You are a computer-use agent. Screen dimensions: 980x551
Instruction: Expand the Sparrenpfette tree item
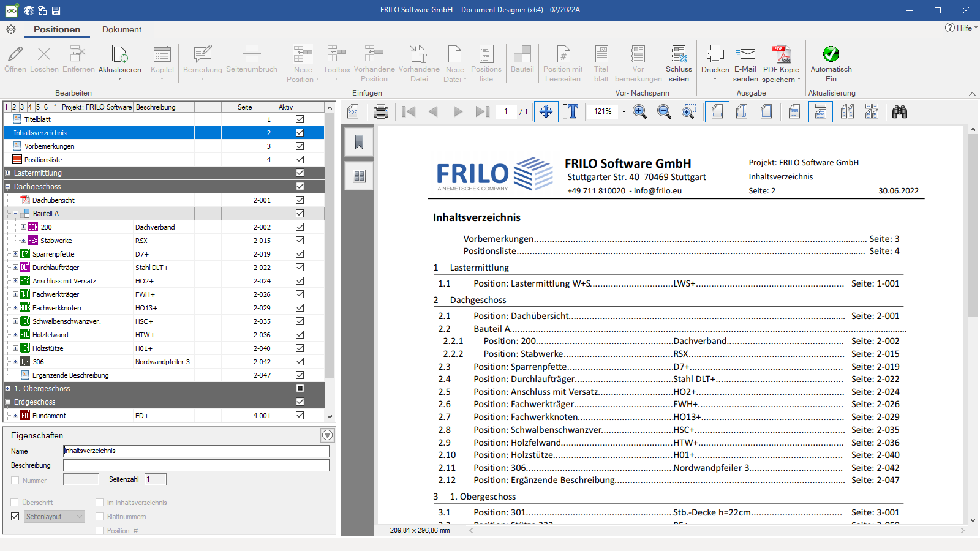(x=15, y=254)
